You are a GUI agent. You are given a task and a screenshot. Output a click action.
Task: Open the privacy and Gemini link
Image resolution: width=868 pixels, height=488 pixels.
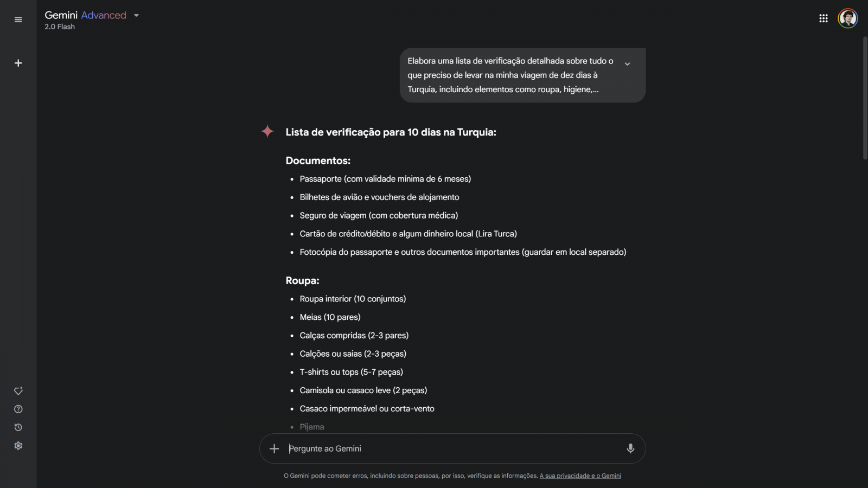tap(580, 476)
